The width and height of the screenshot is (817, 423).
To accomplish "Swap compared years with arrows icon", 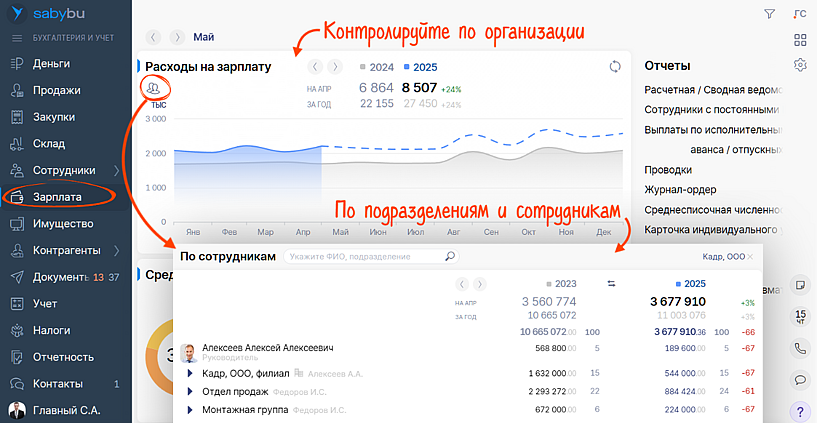I will click(612, 284).
